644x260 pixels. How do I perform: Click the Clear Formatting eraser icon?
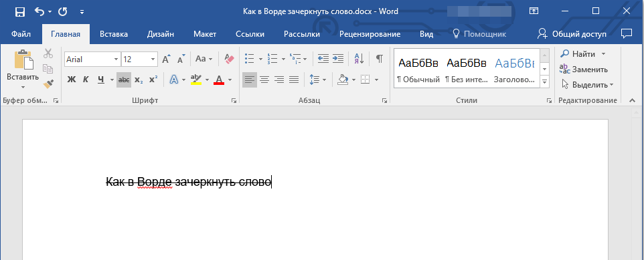[x=229, y=59]
